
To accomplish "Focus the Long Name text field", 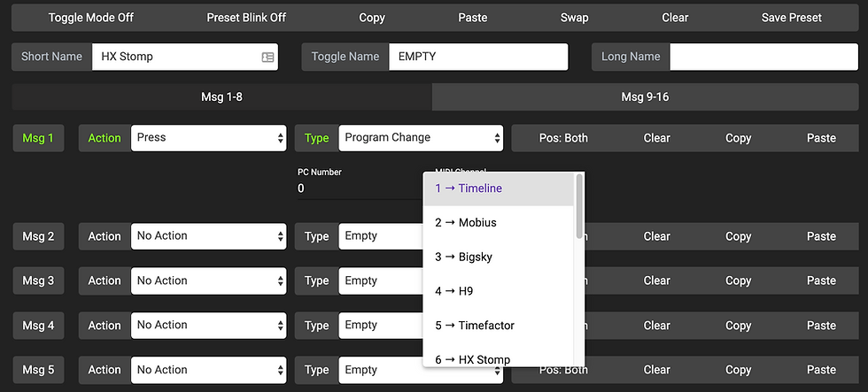I will pos(767,57).
